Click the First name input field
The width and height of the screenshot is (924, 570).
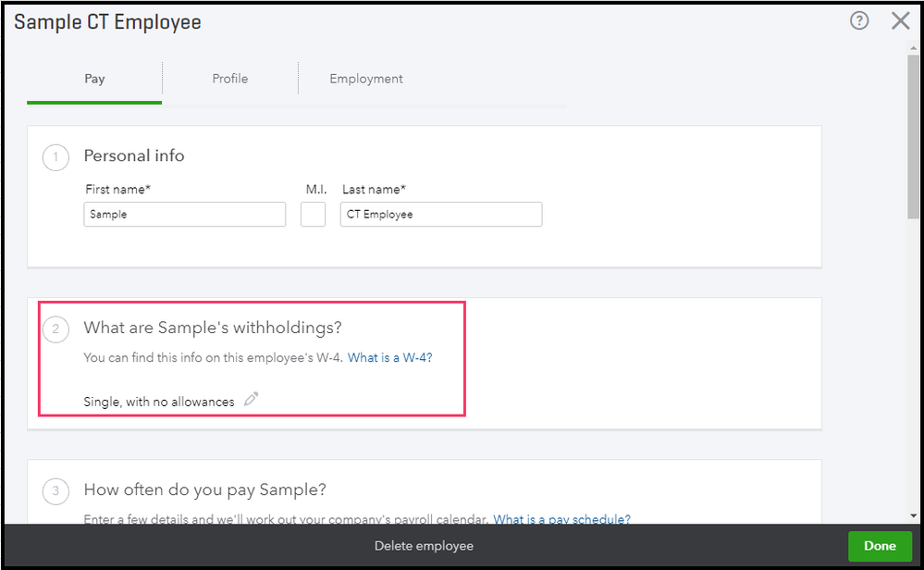(185, 215)
